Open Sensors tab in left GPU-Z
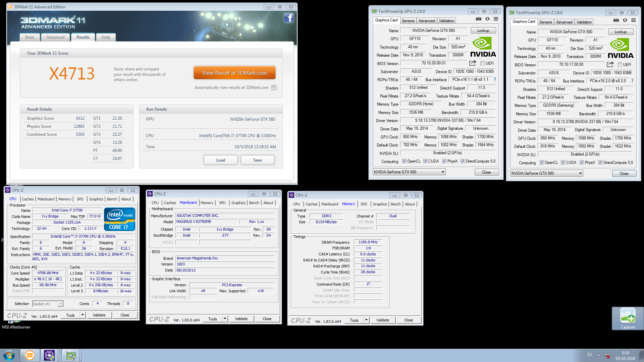 [408, 21]
